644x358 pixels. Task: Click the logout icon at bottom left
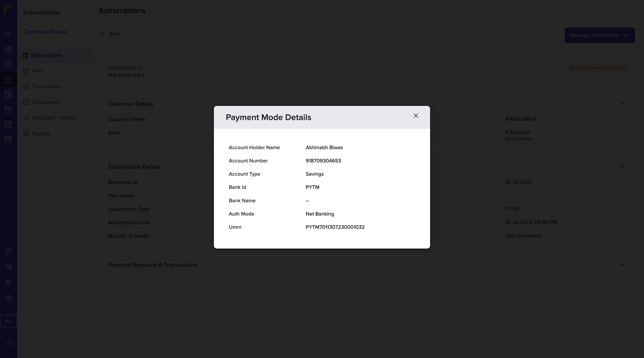point(9,343)
